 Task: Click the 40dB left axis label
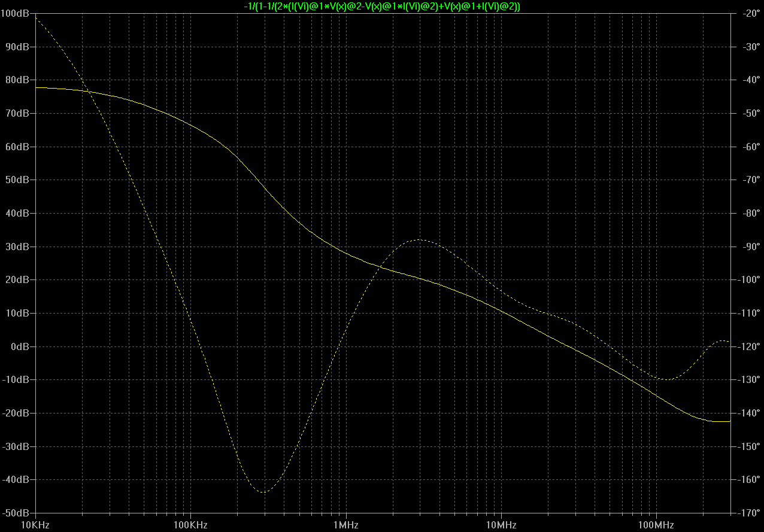(18, 213)
